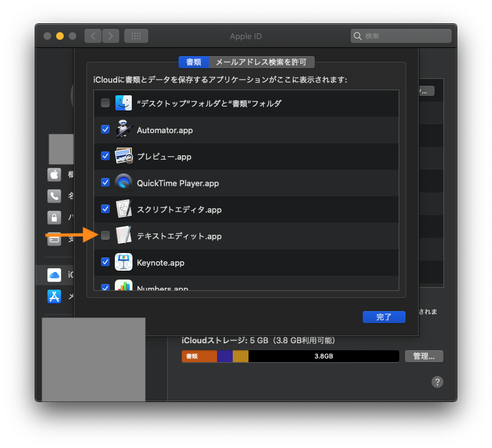Open the App Store sidebar icon
Screen dimensions: 492x448
[x=54, y=297]
